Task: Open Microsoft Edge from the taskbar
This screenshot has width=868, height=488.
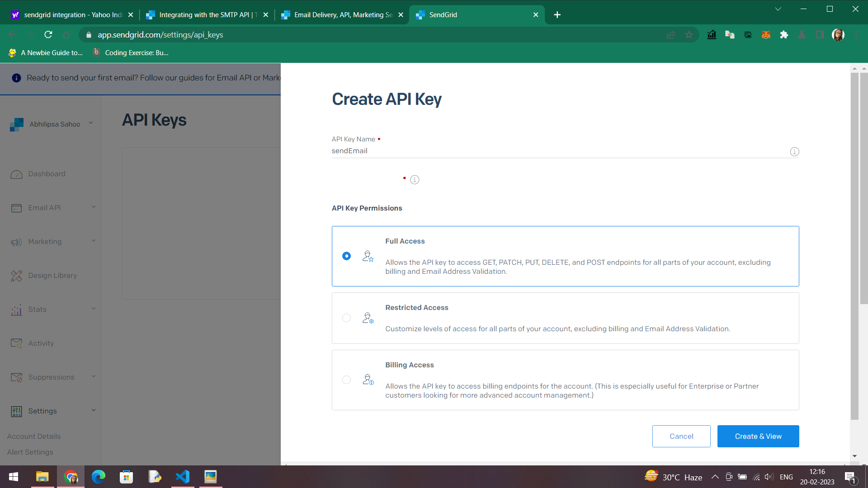Action: point(99,477)
